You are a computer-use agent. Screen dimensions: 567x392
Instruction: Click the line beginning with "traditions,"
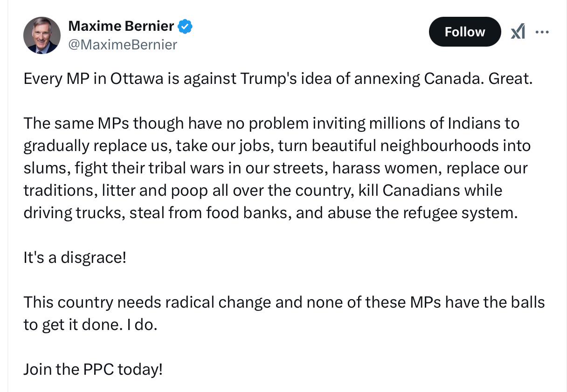point(263,190)
